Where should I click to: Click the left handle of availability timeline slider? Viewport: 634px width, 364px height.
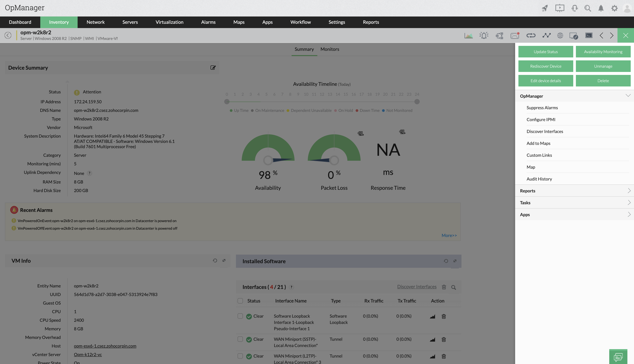(x=227, y=101)
